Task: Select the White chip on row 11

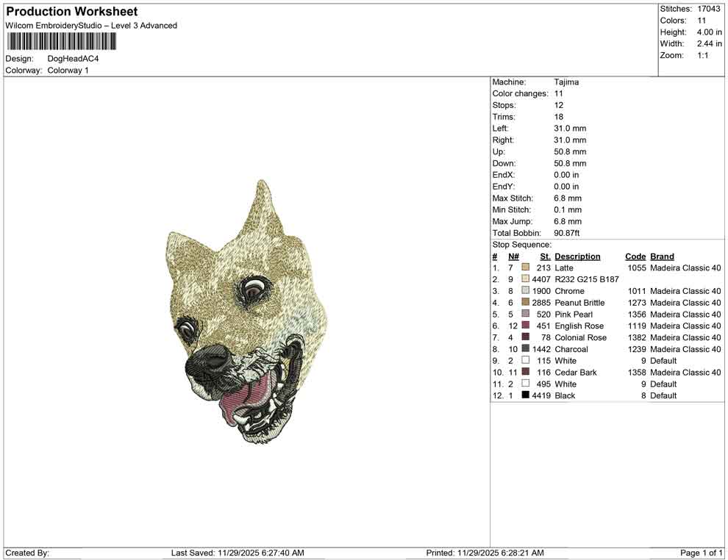Action: pyautogui.click(x=525, y=384)
